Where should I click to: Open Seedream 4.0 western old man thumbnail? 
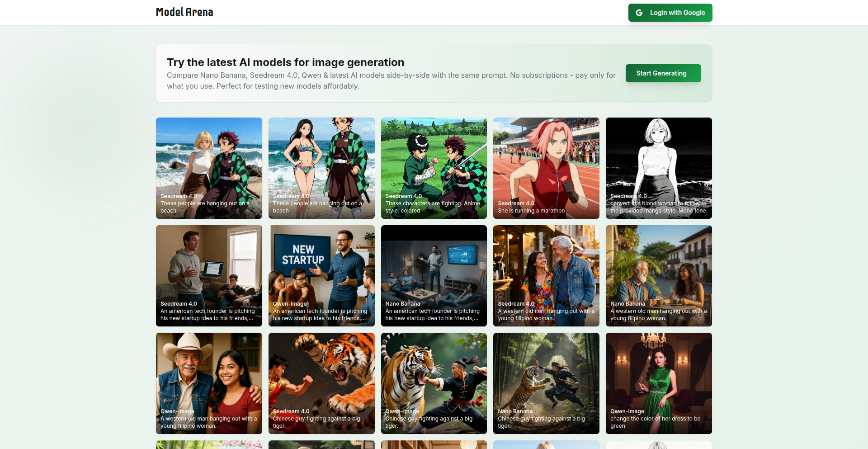pyautogui.click(x=546, y=276)
